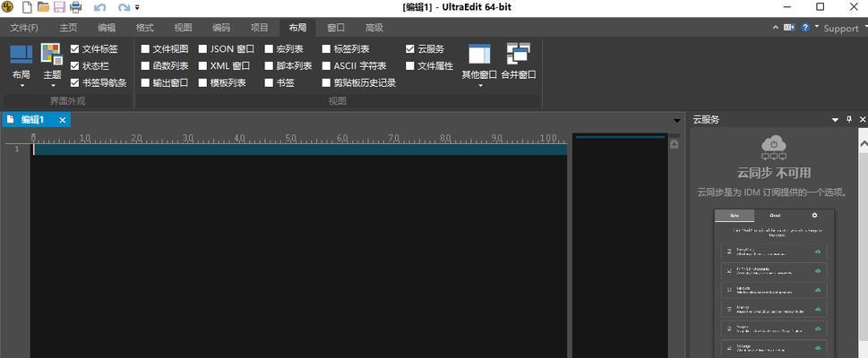Save the file with the floppy disk icon
Viewport: 868px width, 358px height.
point(59,7)
